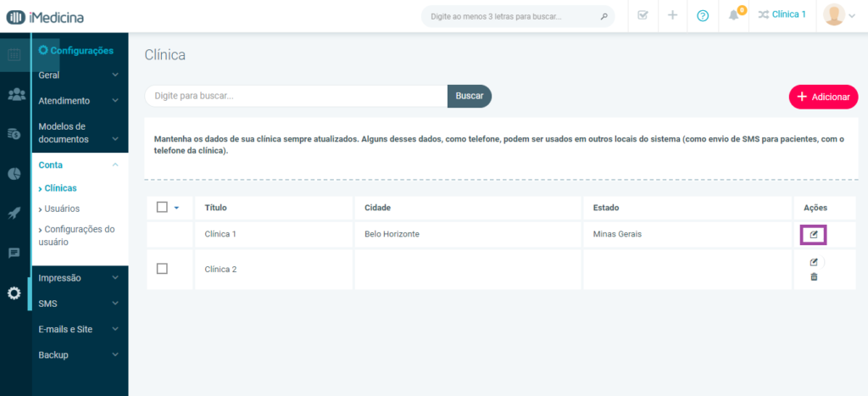The height and width of the screenshot is (396, 868).
Task: Open the rocket icon in sidebar
Action: 14,213
